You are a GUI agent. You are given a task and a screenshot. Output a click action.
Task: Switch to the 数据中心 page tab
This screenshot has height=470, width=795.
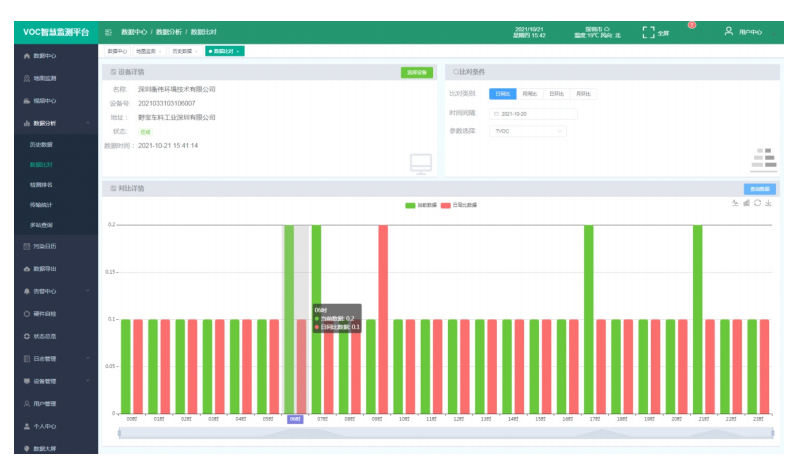[x=117, y=51]
